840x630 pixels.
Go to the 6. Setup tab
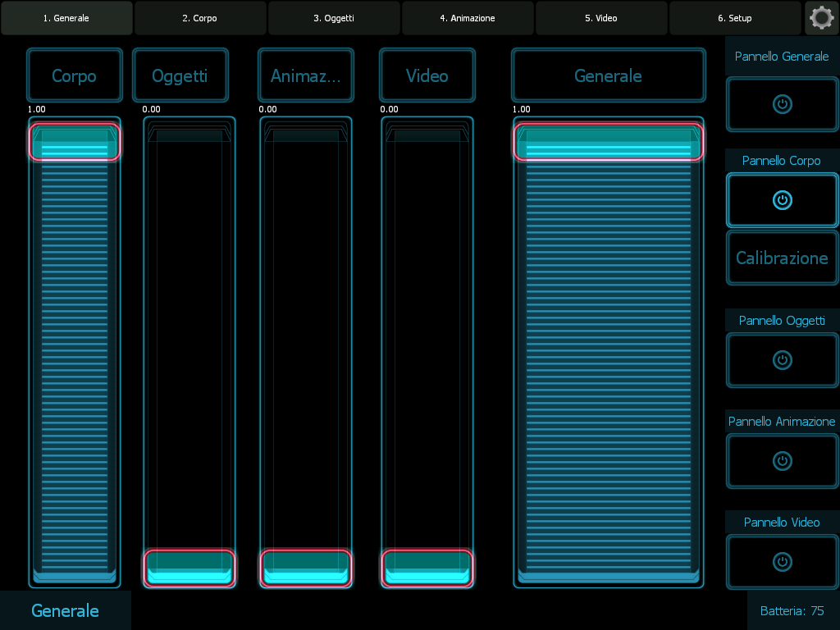(735, 18)
